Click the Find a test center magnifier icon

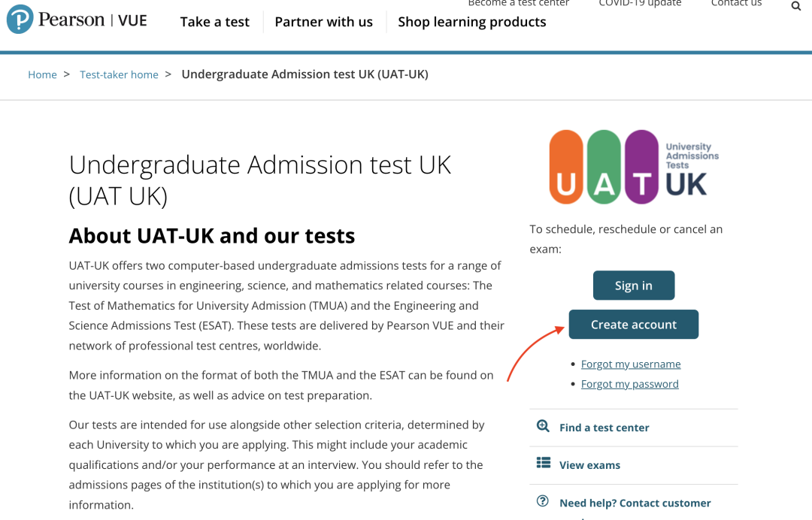pyautogui.click(x=543, y=426)
